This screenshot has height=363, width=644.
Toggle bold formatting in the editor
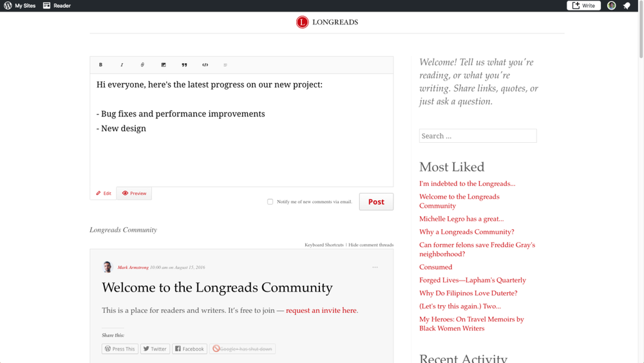tap(100, 65)
